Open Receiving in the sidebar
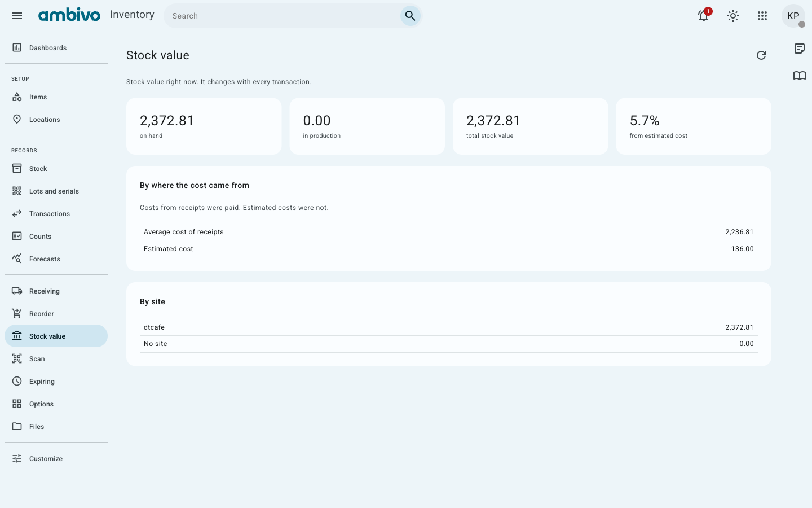 pos(56,291)
